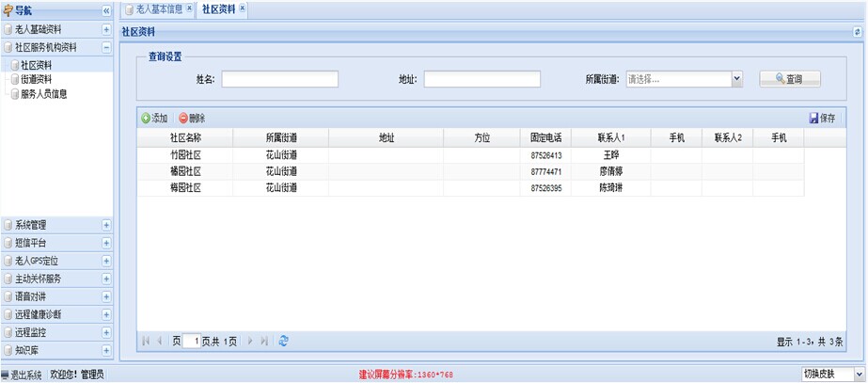Collapse the 社区服务机构资料 section
Image resolution: width=868 pixels, height=383 pixels.
pyautogui.click(x=106, y=47)
